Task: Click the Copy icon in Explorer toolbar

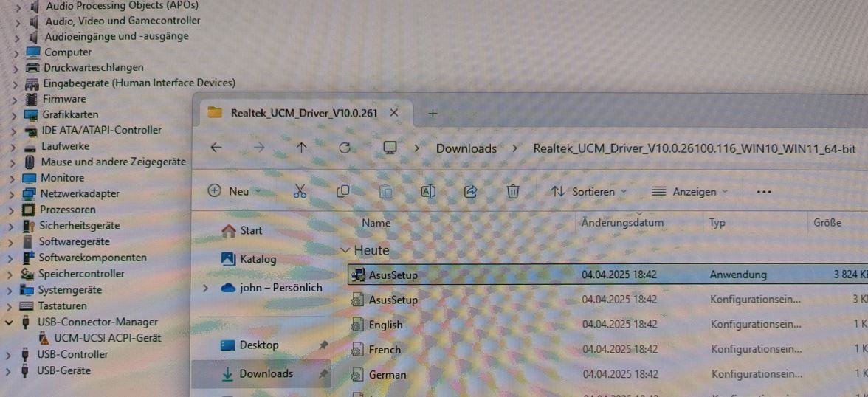Action: (x=342, y=192)
